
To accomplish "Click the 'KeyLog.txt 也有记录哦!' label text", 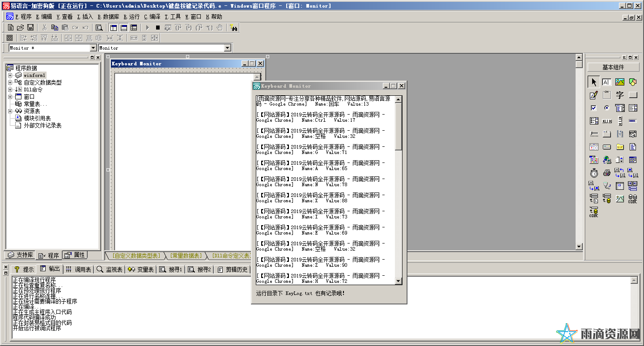I will point(315,294).
